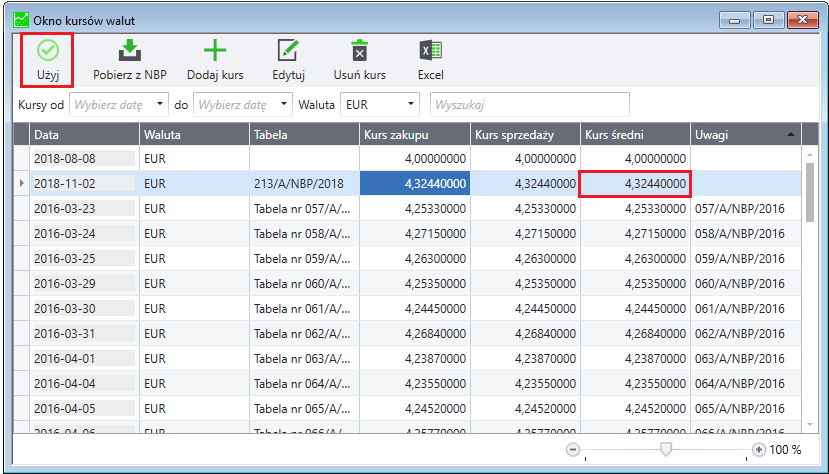The width and height of the screenshot is (829, 474).
Task: Select the date cell 2016-03-24
Action: tap(84, 234)
